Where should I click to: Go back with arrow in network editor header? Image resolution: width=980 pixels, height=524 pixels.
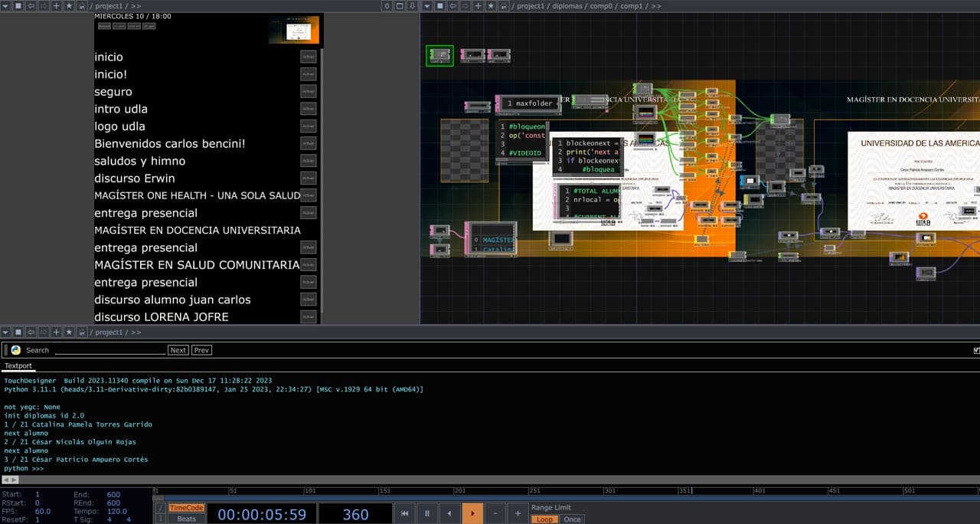tap(452, 5)
